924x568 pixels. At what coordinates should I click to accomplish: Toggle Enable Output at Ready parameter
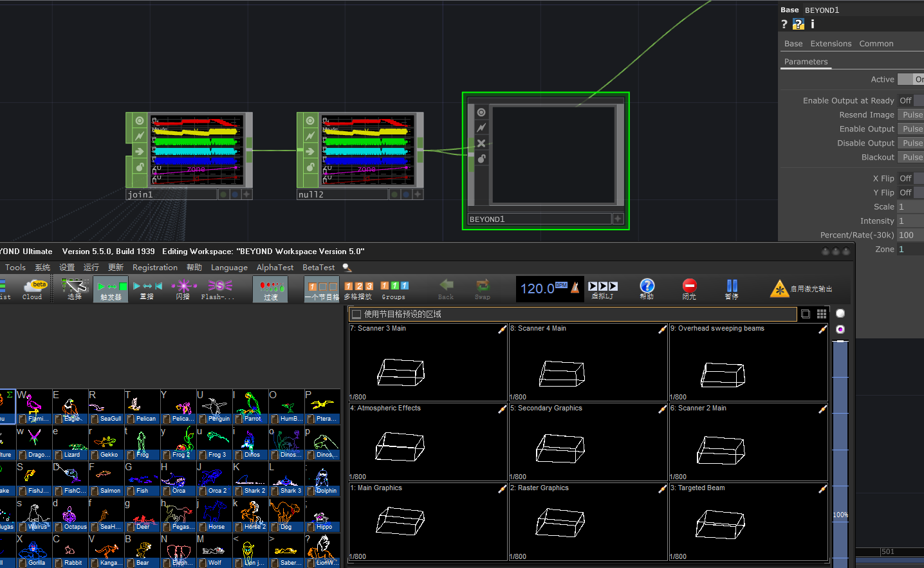click(911, 100)
